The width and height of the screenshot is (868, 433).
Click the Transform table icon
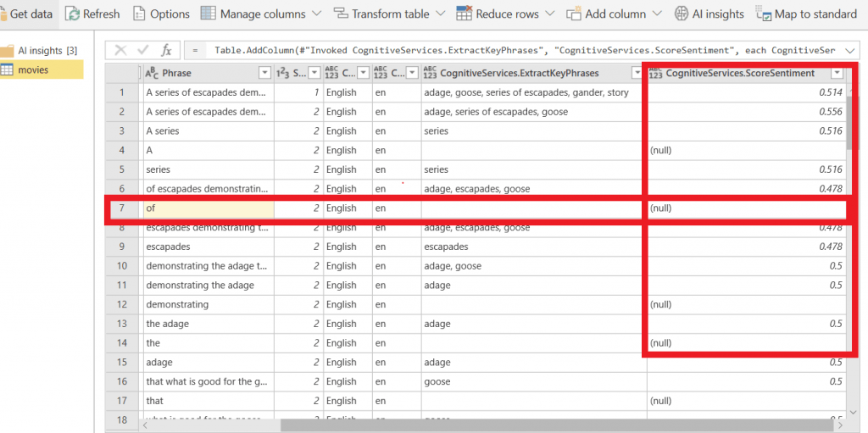click(x=341, y=14)
